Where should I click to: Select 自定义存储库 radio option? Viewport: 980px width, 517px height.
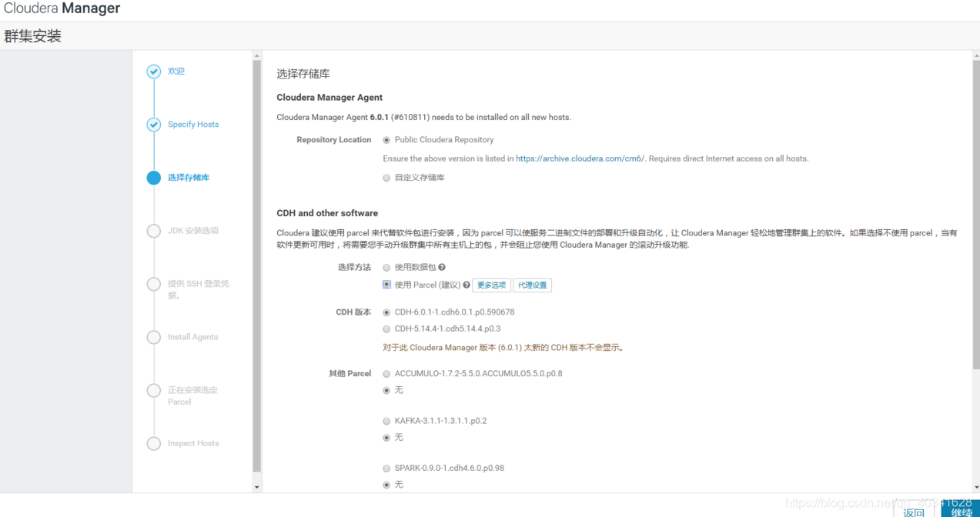pos(386,178)
